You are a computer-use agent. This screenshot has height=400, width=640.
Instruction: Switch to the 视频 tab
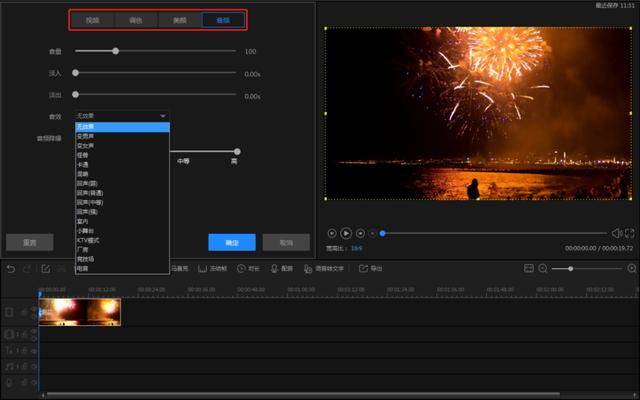[93, 20]
